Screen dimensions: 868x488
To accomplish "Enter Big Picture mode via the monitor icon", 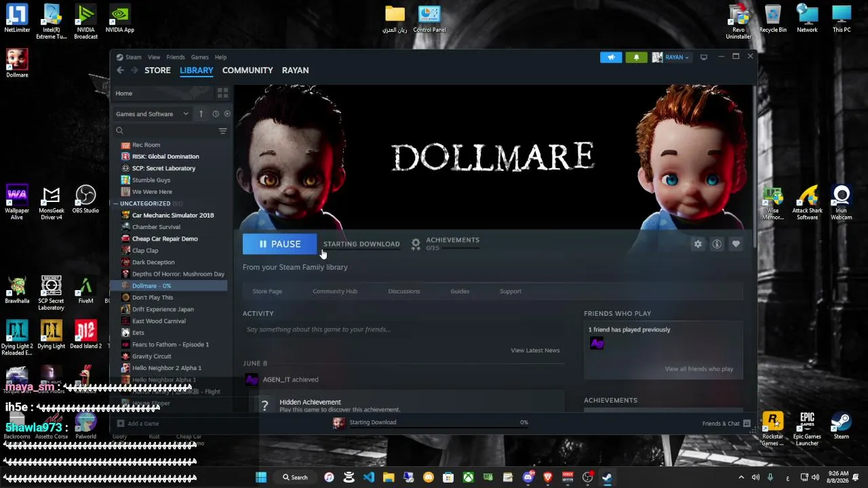I will tap(704, 58).
